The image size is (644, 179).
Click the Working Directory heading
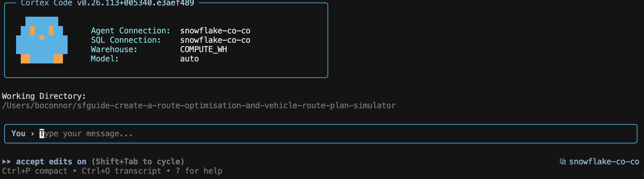click(44, 96)
